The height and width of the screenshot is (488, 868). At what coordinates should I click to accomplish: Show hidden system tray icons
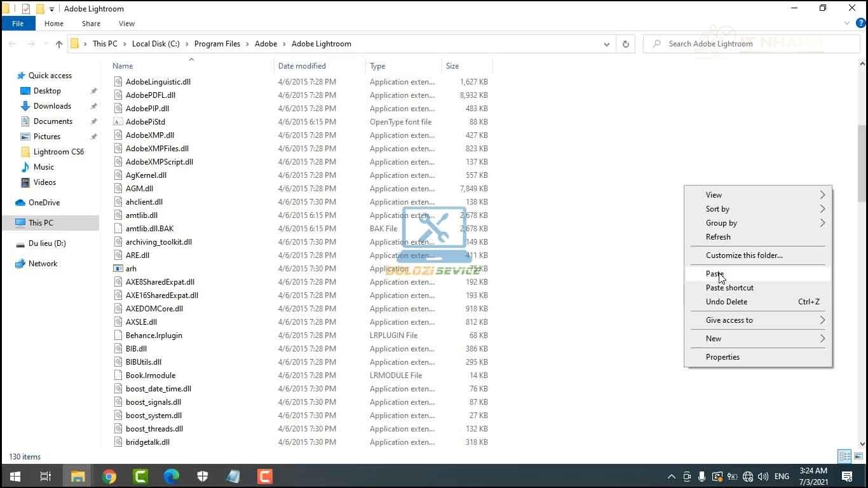pos(671,477)
